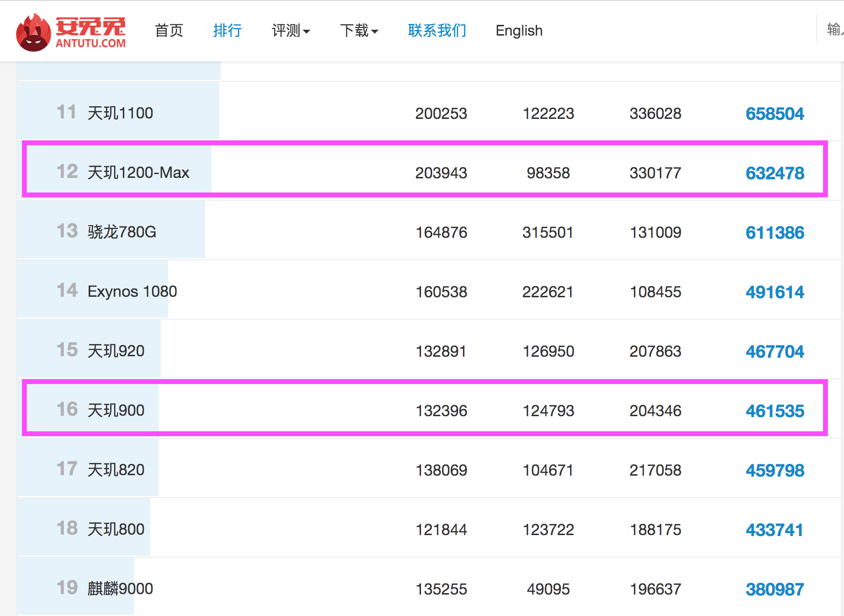Screen dimensions: 844x616
Task: Select the 麒麟9000 chip name
Action: pos(120,589)
